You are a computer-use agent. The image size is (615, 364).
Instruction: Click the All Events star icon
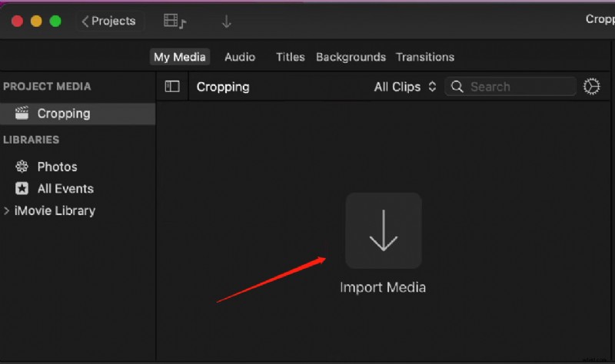point(22,188)
